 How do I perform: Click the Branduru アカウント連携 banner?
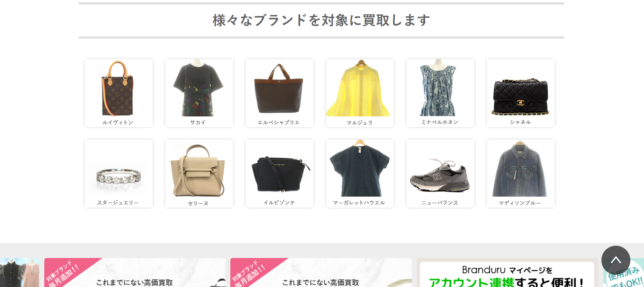click(x=507, y=272)
